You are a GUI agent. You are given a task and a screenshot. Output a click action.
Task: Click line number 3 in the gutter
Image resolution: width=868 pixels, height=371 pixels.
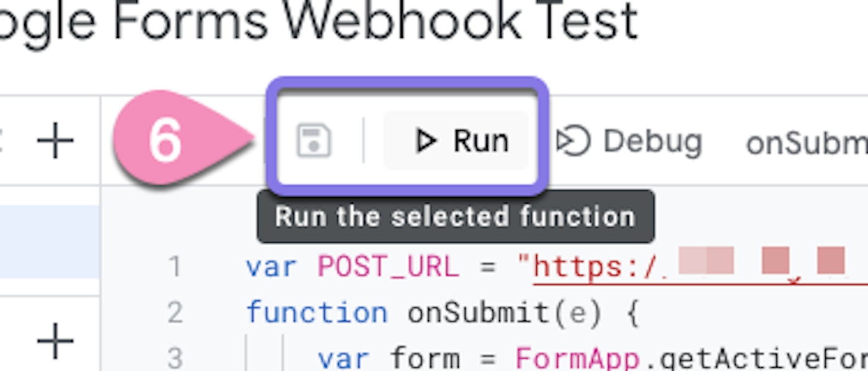[175, 358]
